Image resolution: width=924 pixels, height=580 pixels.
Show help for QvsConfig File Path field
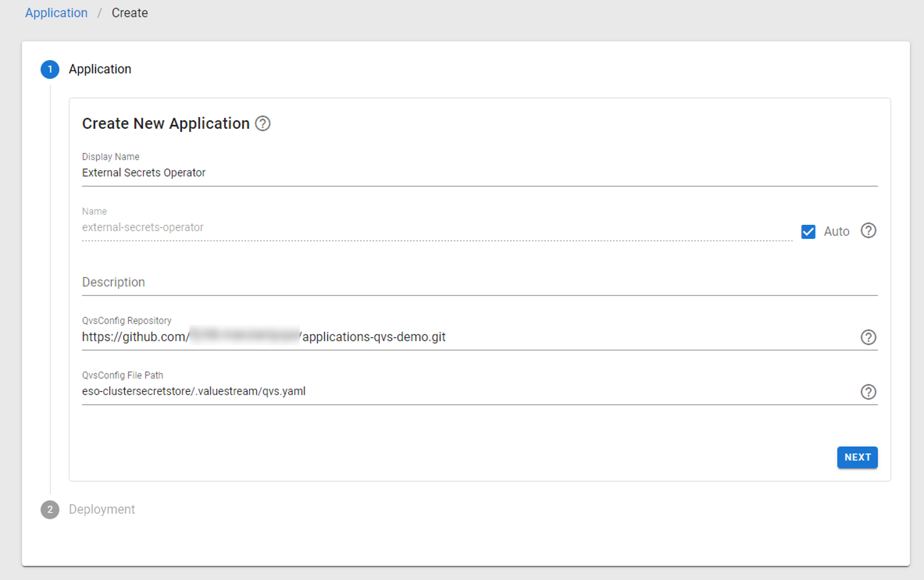tap(868, 392)
